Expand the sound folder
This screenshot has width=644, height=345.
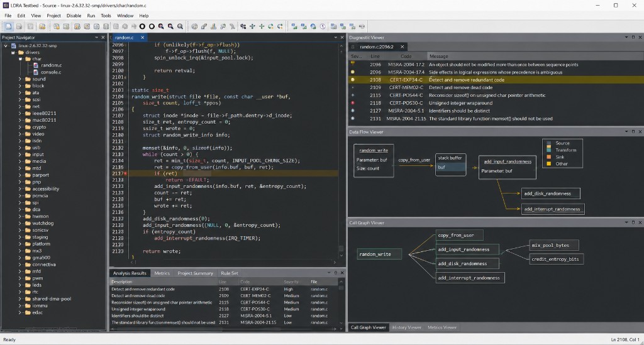(19, 79)
